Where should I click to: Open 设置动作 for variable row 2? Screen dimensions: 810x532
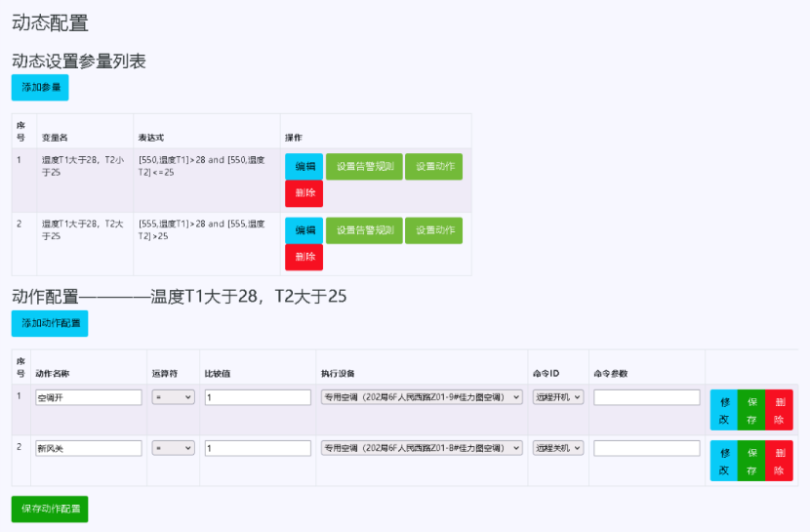(x=433, y=230)
